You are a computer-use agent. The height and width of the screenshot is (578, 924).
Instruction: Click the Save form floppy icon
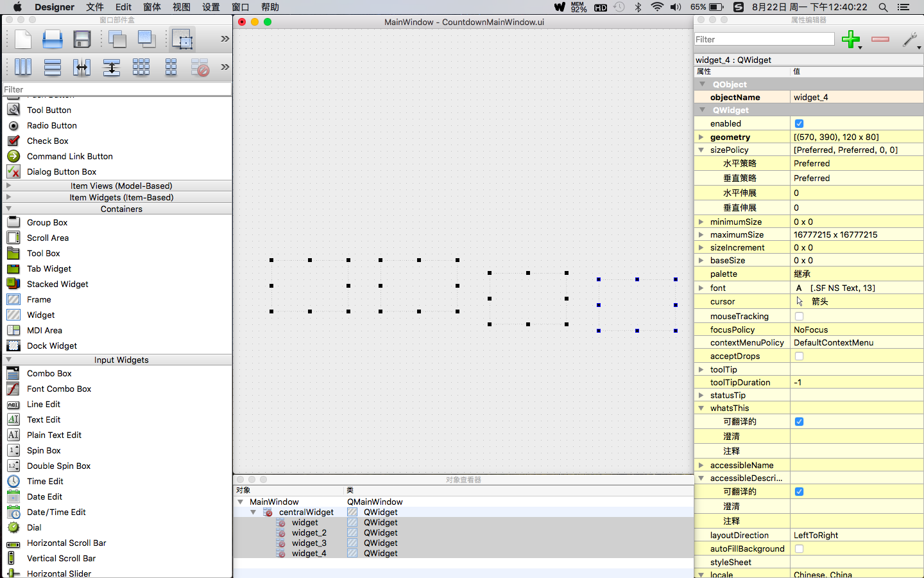coord(82,39)
